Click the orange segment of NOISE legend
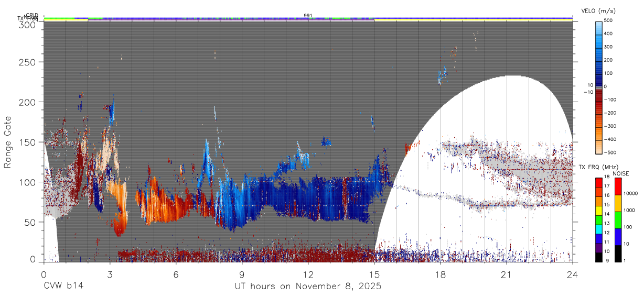Image resolution: width=644 pixels, height=297 pixels. (x=618, y=203)
